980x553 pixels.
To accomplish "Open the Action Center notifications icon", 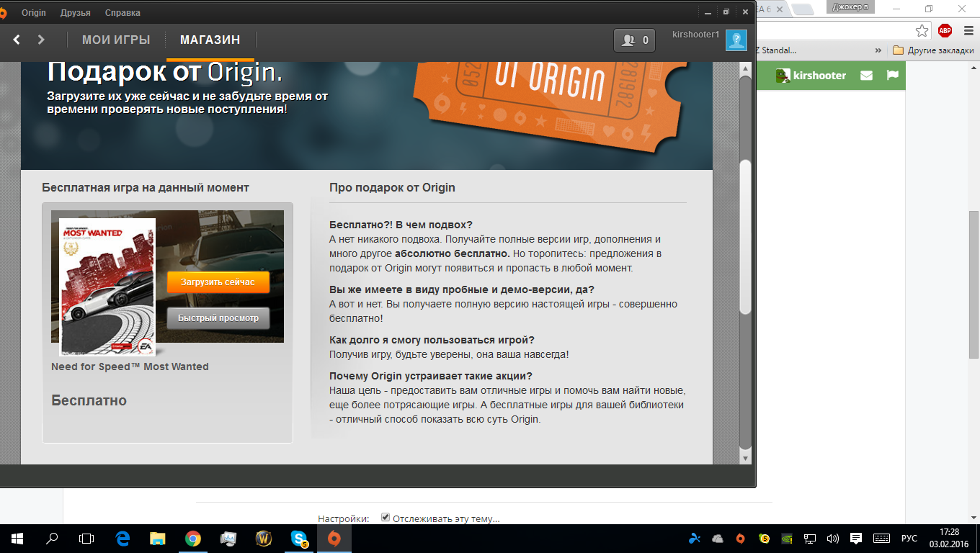I will coord(856,538).
